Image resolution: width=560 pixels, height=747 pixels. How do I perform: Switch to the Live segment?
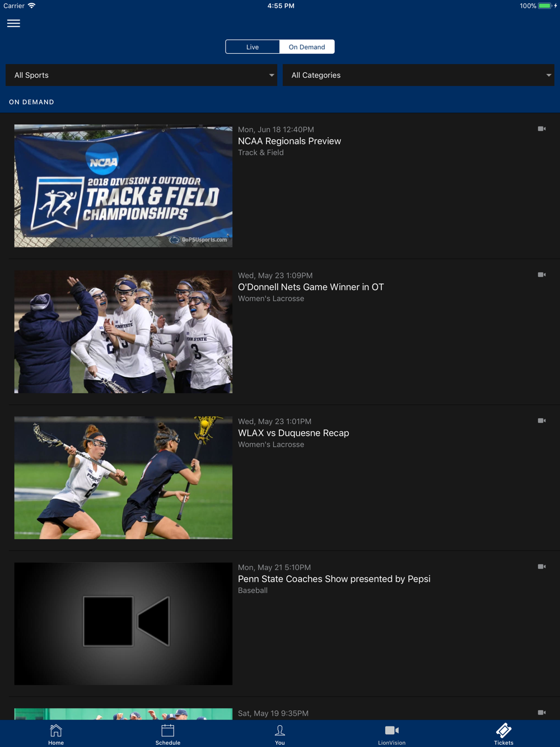click(x=253, y=47)
